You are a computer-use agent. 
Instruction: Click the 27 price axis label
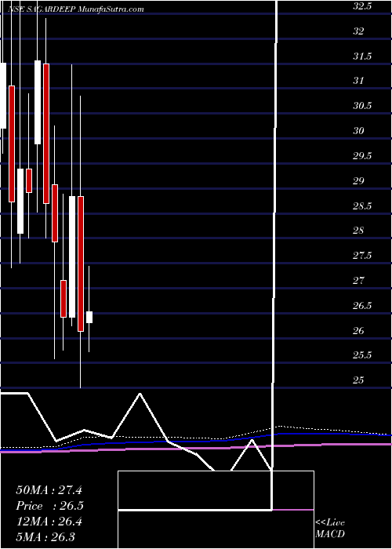coord(358,281)
